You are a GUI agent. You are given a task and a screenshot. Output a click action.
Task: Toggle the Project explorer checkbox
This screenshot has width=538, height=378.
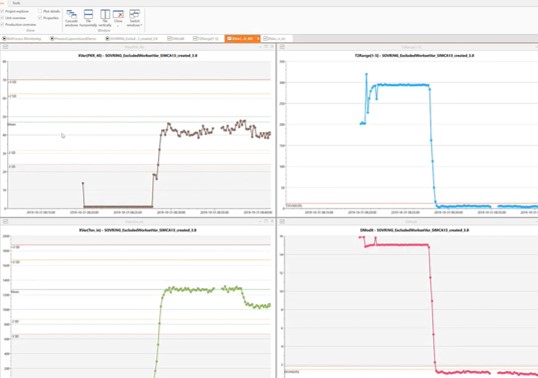point(2,11)
